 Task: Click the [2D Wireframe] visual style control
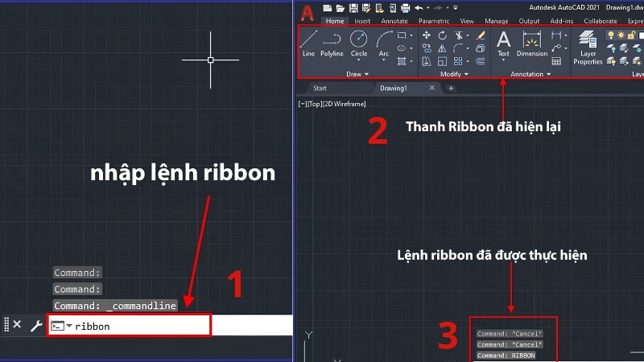click(x=345, y=104)
